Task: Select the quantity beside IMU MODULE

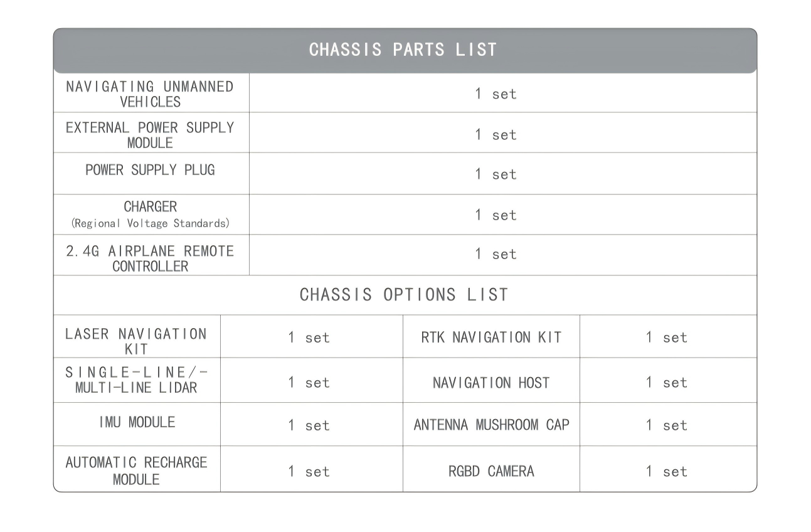Action: click(309, 425)
